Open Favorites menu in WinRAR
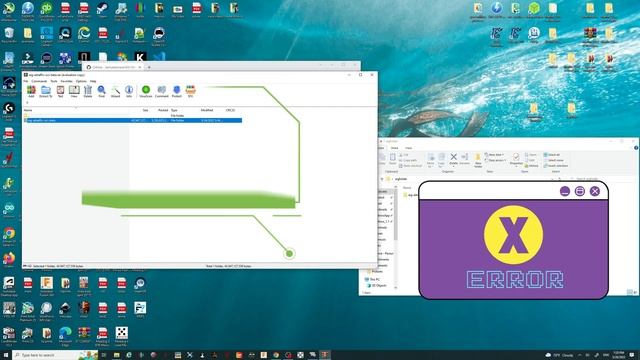 click(67, 81)
